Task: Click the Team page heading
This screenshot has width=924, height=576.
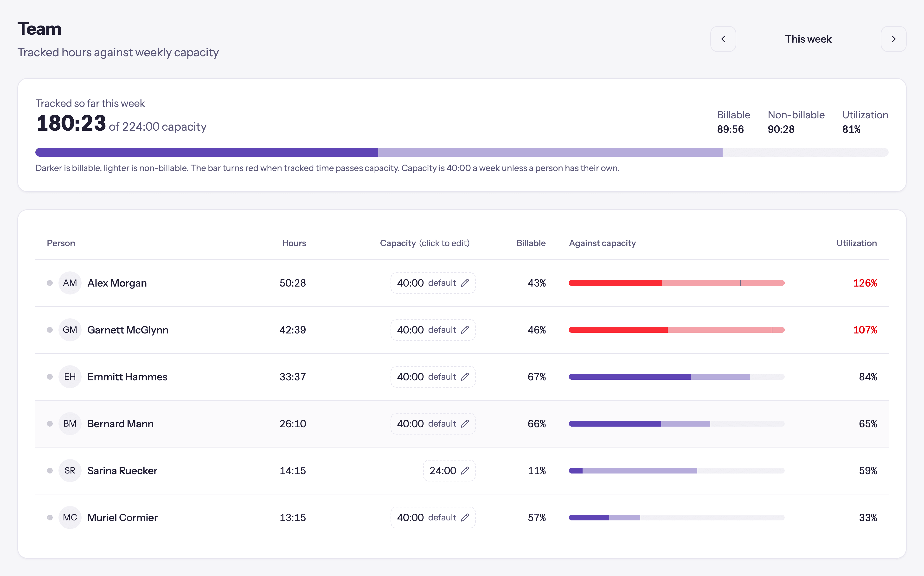Action: coord(39,29)
